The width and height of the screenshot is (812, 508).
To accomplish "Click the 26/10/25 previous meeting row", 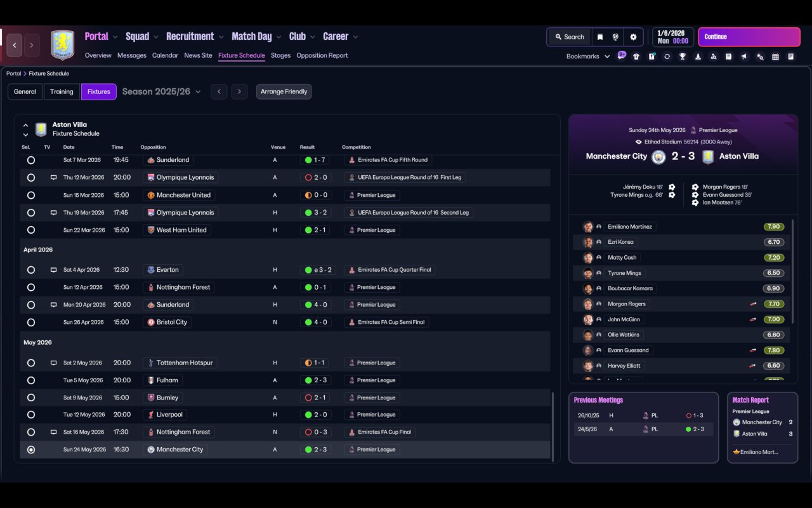I will pyautogui.click(x=643, y=416).
